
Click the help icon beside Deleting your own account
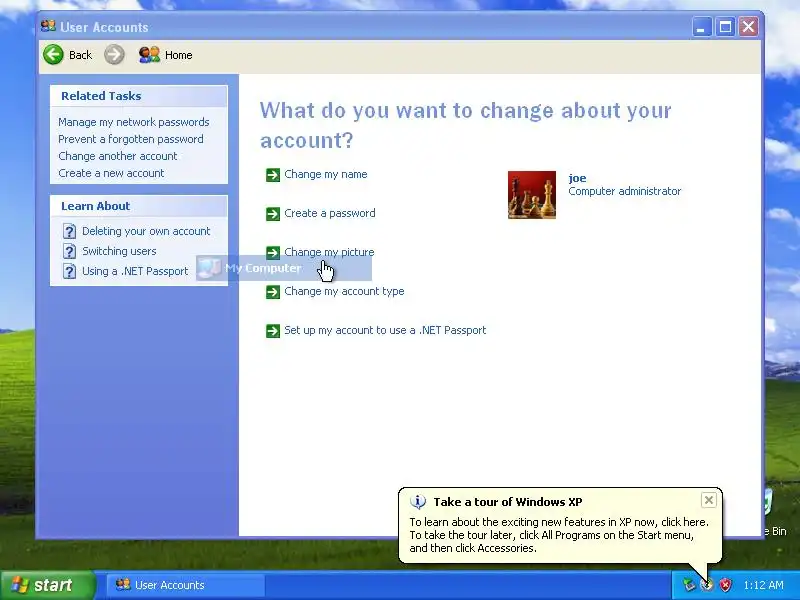[69, 231]
